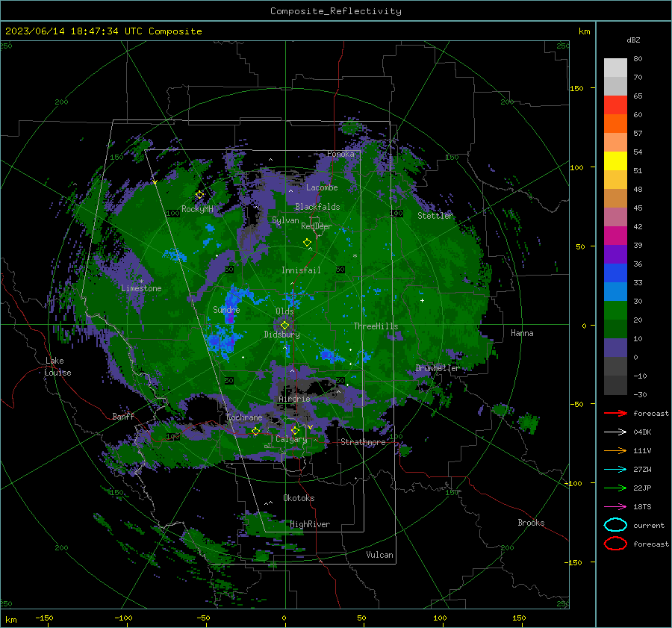Click the cyan current ellipse in legend
Screen dimensions: 672x628
click(615, 525)
